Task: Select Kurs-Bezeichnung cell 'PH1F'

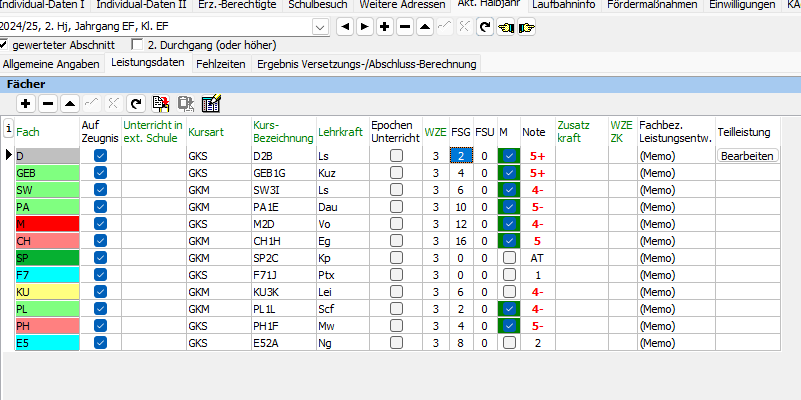Action: point(284,325)
